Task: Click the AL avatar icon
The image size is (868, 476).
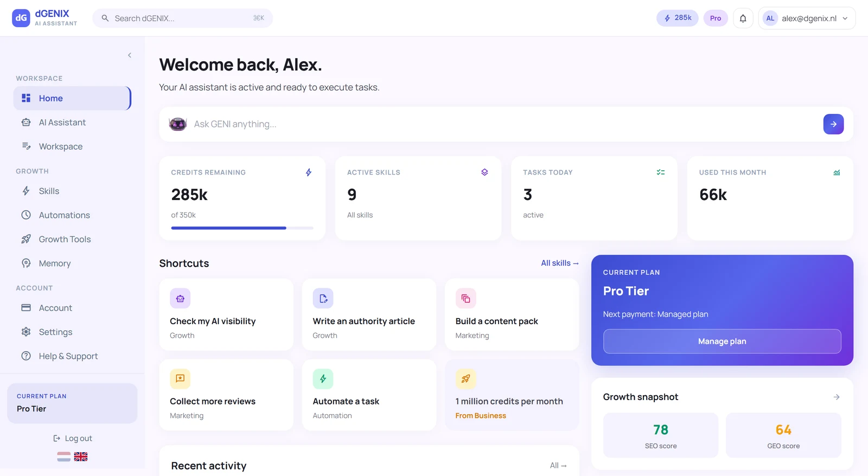Action: [x=770, y=18]
